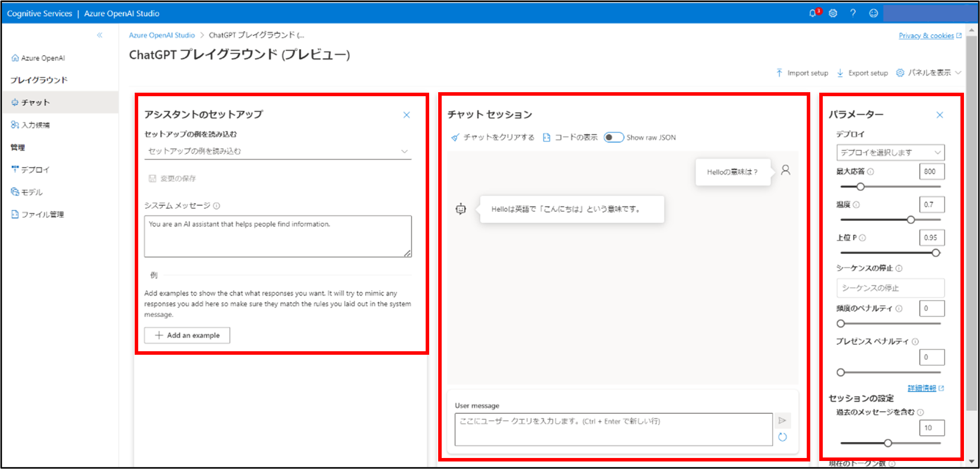Viewport: 980px width, 469px height.
Task: Expand the セットアップの例を読み込む dropdown
Action: [x=277, y=151]
